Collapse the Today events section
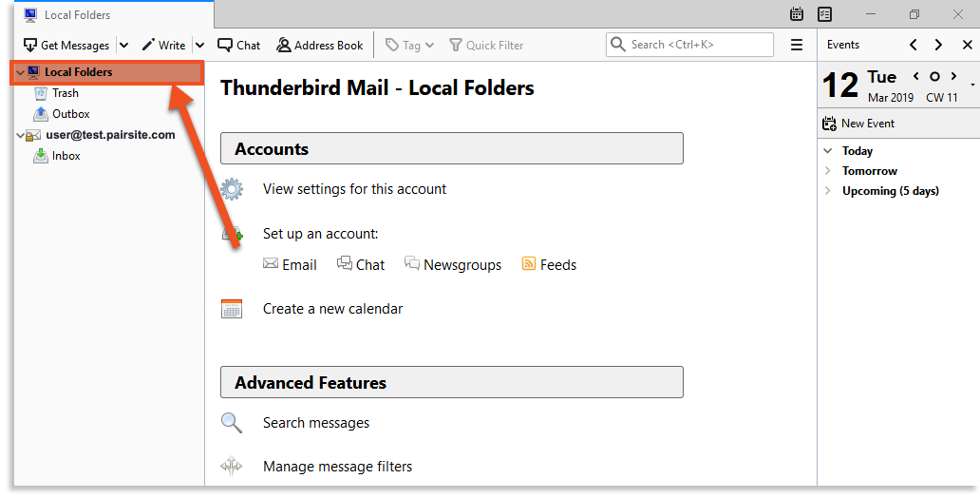 click(828, 151)
